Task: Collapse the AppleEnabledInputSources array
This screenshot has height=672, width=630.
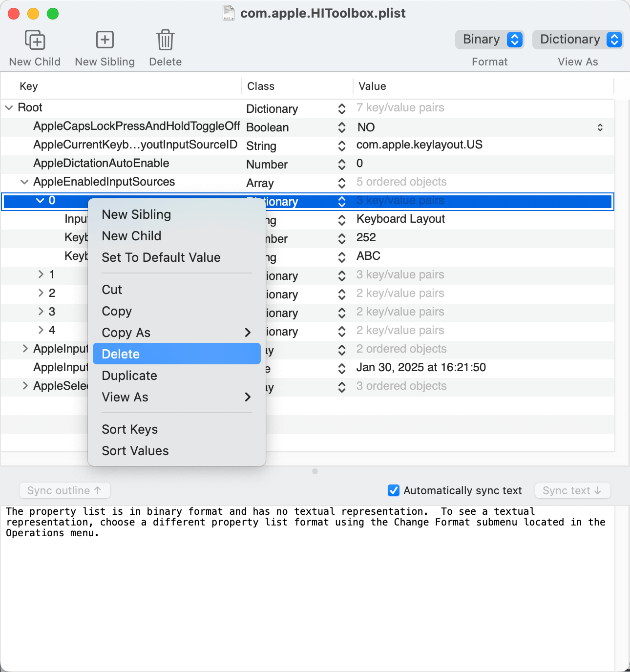Action: pyautogui.click(x=24, y=182)
